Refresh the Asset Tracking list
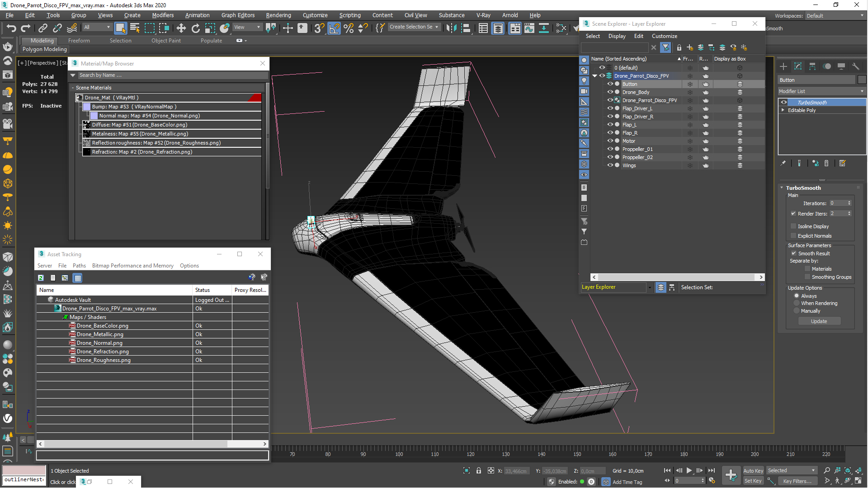 [41, 278]
